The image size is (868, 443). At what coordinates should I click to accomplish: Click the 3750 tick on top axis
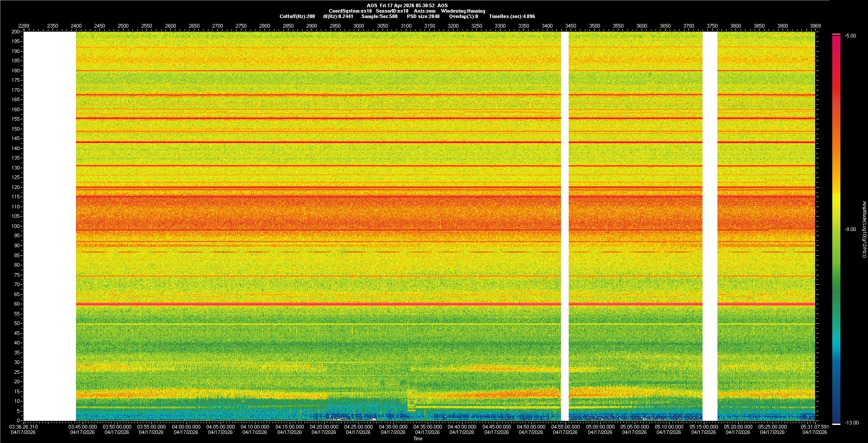(712, 26)
